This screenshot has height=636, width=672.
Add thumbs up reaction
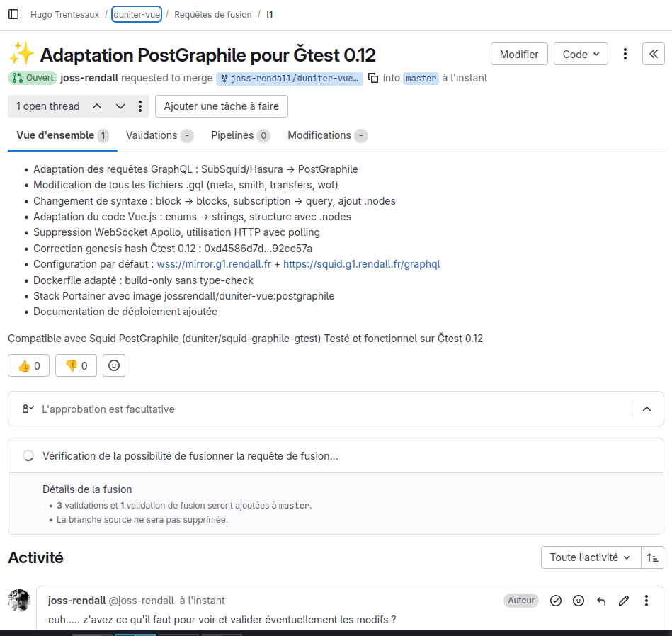(28, 365)
